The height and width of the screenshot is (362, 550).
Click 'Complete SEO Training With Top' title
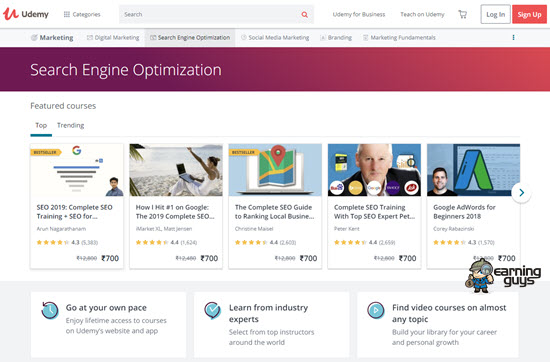coord(374,212)
